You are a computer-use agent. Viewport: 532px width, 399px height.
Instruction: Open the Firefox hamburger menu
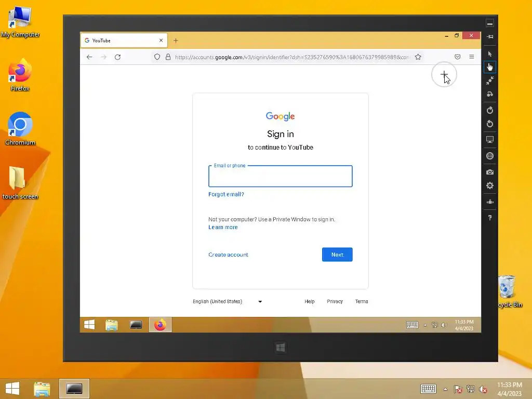tap(472, 57)
